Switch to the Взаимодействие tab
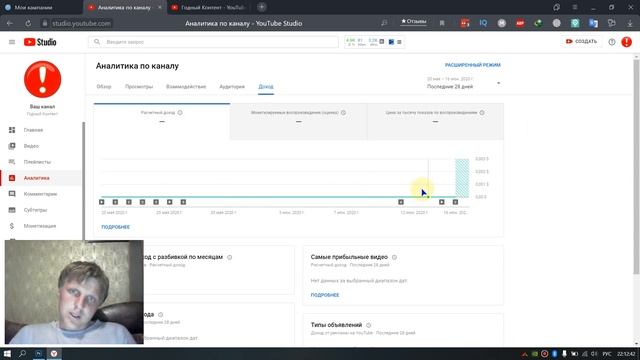The height and width of the screenshot is (360, 640). coord(186,87)
